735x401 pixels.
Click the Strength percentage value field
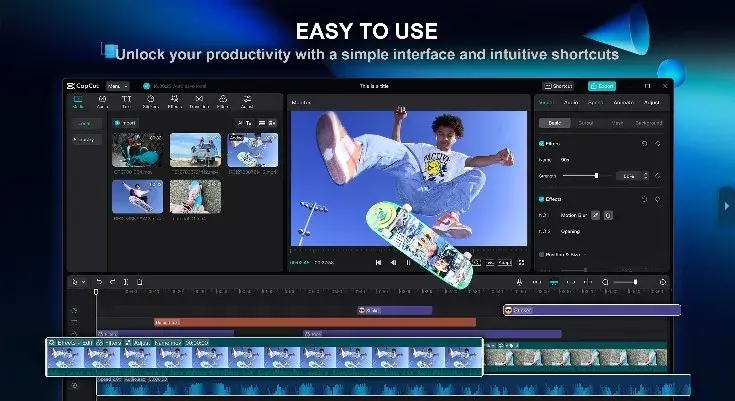pos(629,176)
